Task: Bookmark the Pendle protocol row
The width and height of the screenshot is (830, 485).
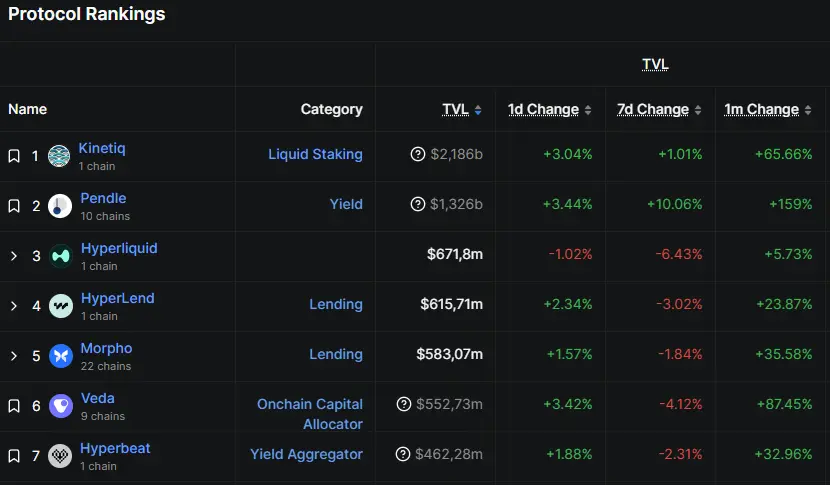Action: 14,206
